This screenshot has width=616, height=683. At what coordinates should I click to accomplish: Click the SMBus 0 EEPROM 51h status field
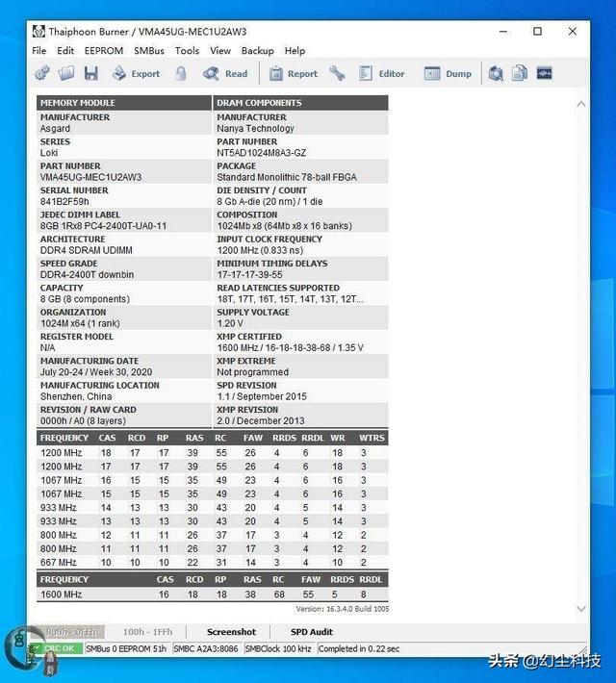[126, 648]
